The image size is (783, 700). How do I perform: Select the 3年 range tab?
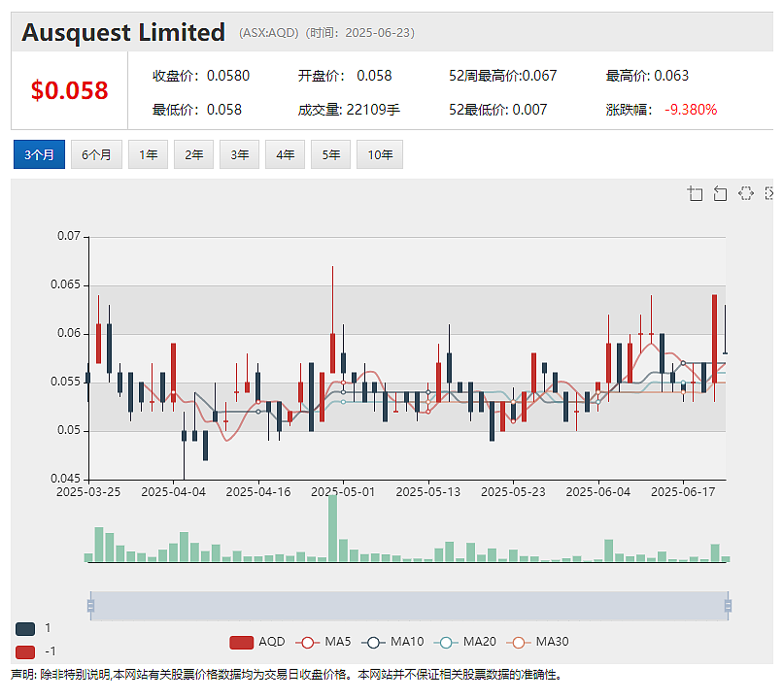[x=239, y=154]
